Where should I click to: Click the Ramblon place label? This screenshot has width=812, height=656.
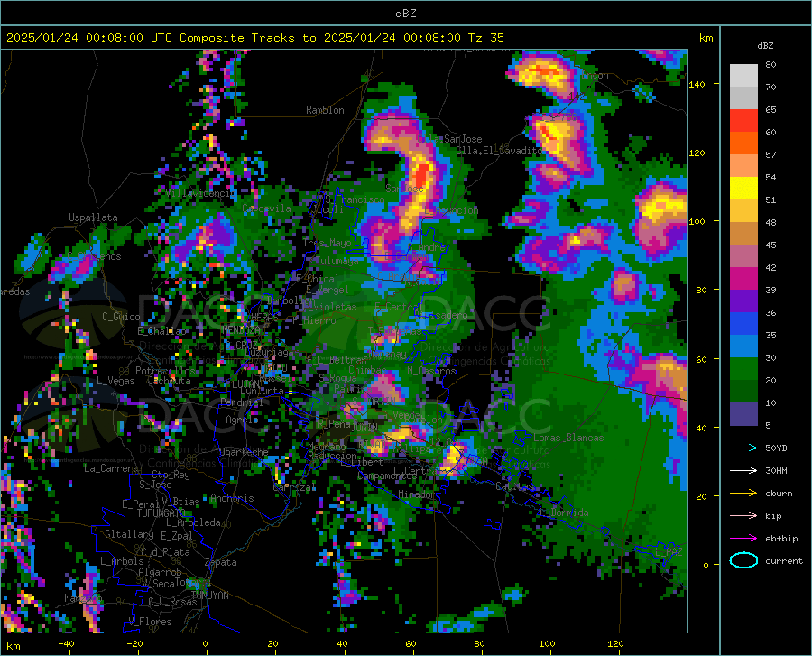pyautogui.click(x=325, y=110)
